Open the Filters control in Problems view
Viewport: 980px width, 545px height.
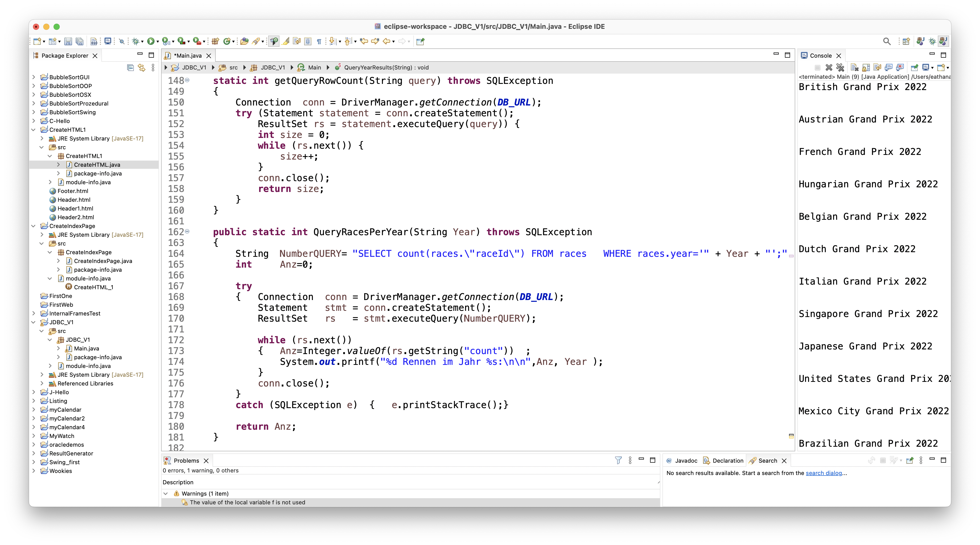(619, 460)
